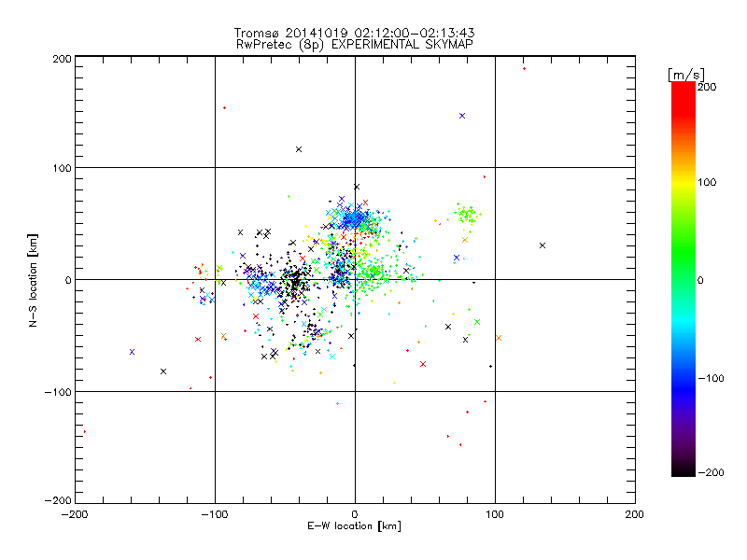Click the E-W axis tick label "100"
The image size is (747, 560).
click(495, 514)
